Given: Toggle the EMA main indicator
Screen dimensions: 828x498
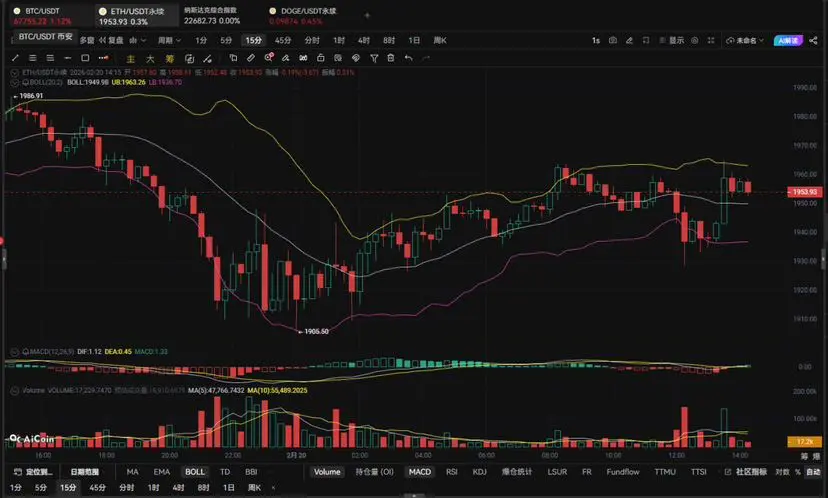Looking at the screenshot, I should tap(162, 472).
